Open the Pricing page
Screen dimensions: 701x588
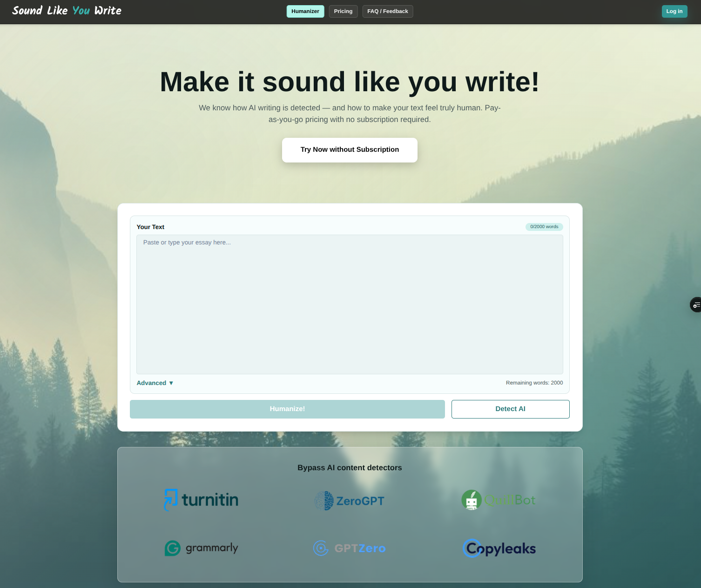click(x=343, y=11)
